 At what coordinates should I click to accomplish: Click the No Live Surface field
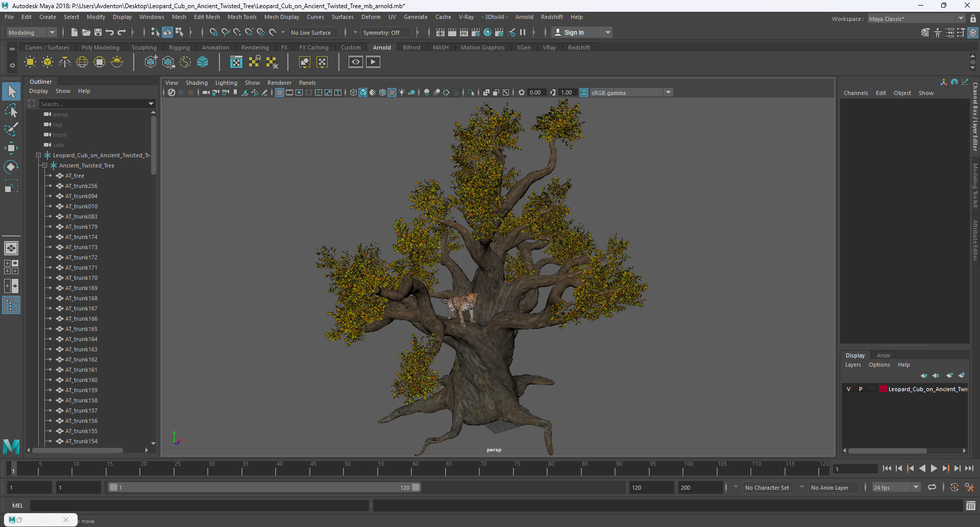[x=314, y=32]
